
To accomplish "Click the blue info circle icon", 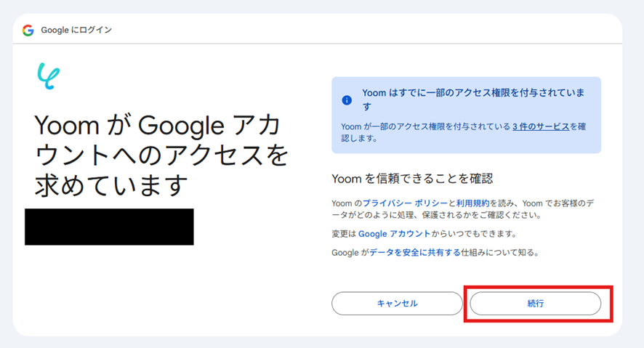I will [347, 100].
